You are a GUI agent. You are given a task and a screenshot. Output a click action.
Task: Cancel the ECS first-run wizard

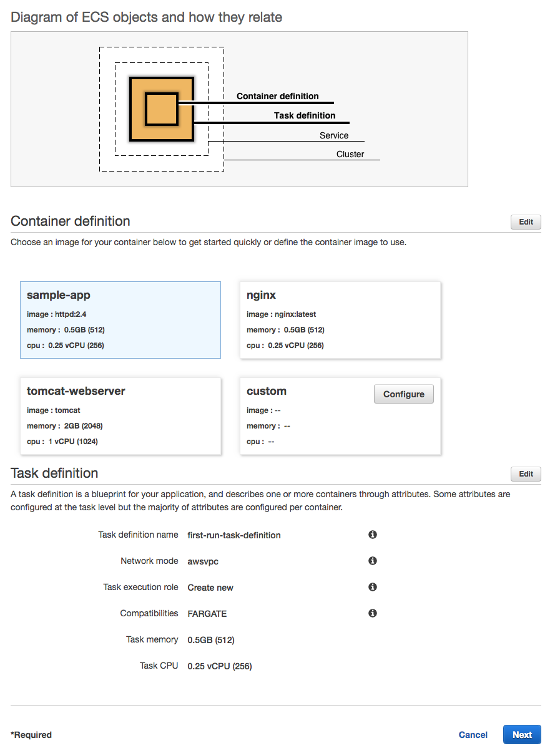(x=473, y=735)
